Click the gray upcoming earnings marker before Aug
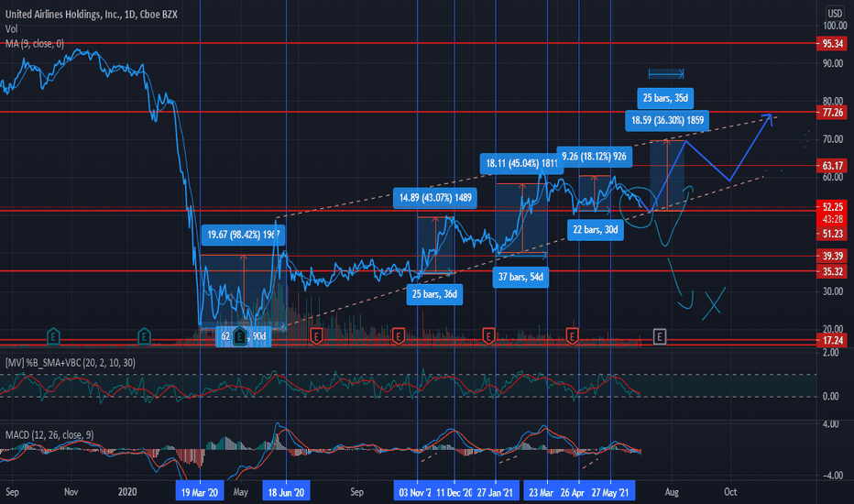The width and height of the screenshot is (854, 504). pos(659,336)
